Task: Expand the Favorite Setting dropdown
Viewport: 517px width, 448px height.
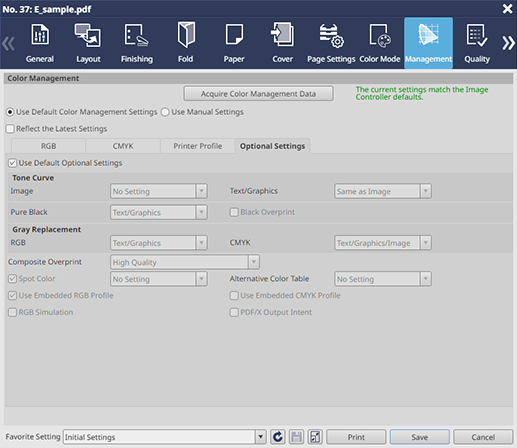Action: (x=261, y=437)
